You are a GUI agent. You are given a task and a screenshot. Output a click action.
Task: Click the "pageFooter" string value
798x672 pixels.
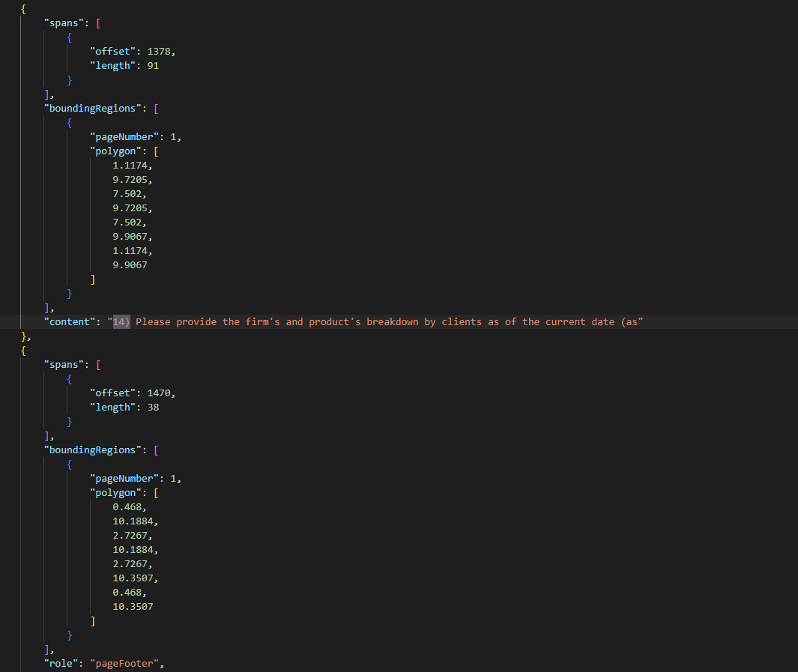[x=121, y=663]
